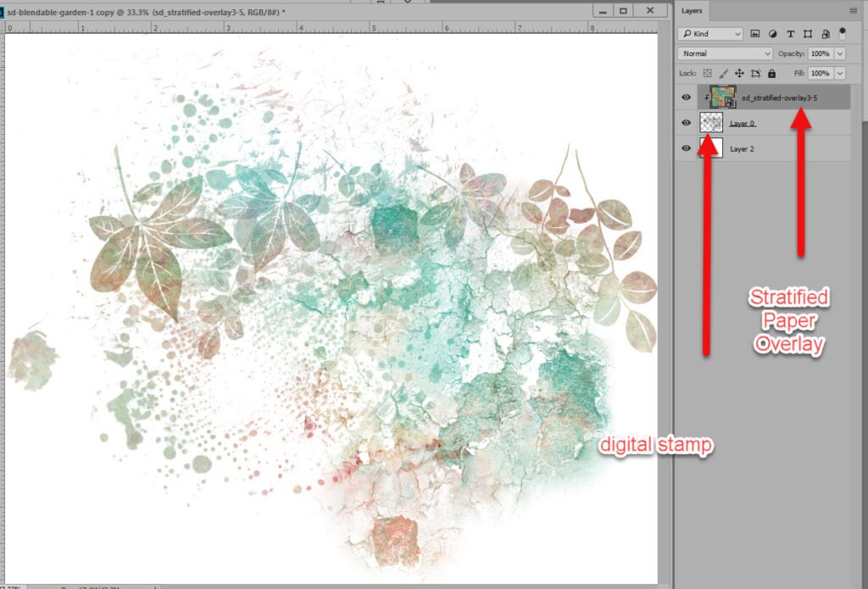Click the lock transparent pixels icon
This screenshot has height=589, width=868.
point(707,74)
